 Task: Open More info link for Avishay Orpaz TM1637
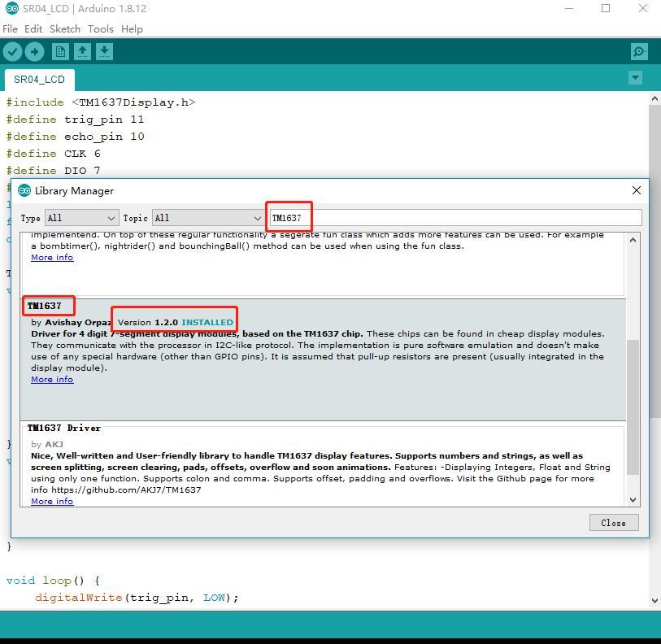pos(52,379)
